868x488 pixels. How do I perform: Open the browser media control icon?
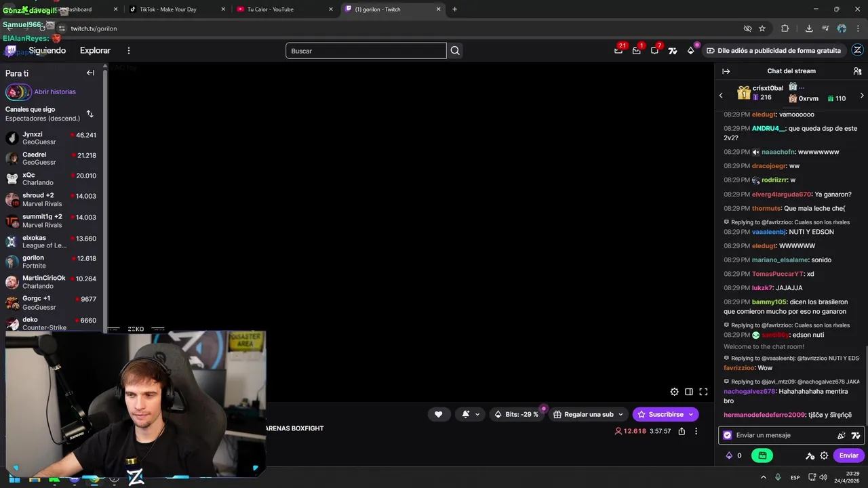825,28
